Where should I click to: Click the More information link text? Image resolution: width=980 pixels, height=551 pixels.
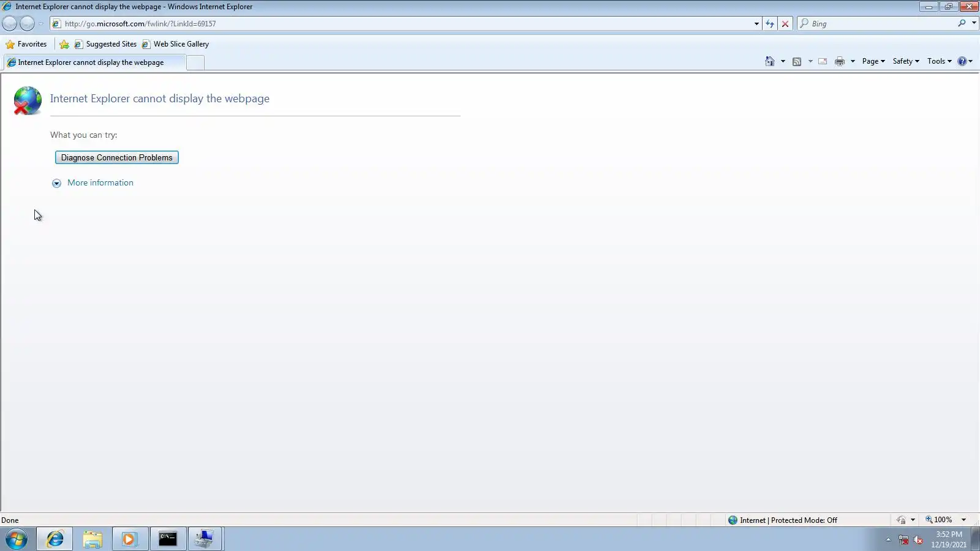100,183
